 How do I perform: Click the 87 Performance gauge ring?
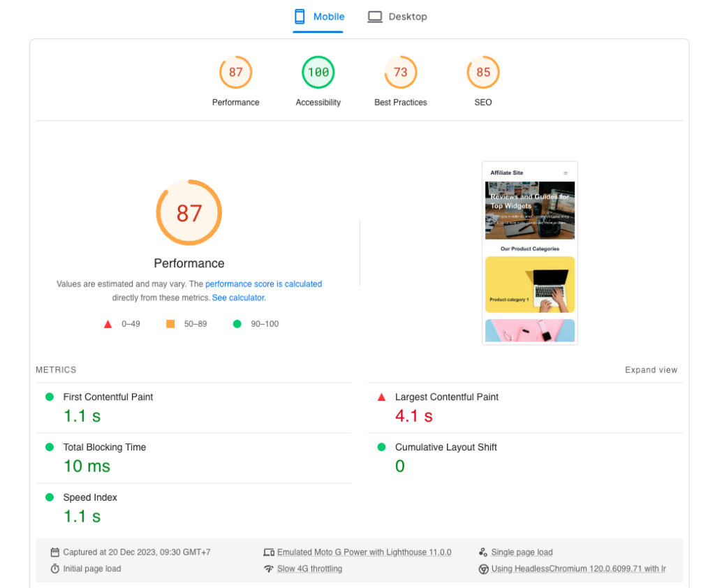point(189,212)
